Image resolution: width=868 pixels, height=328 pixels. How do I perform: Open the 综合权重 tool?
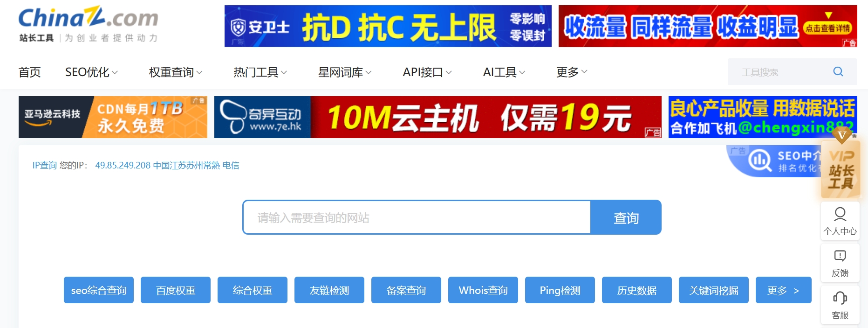pos(253,290)
